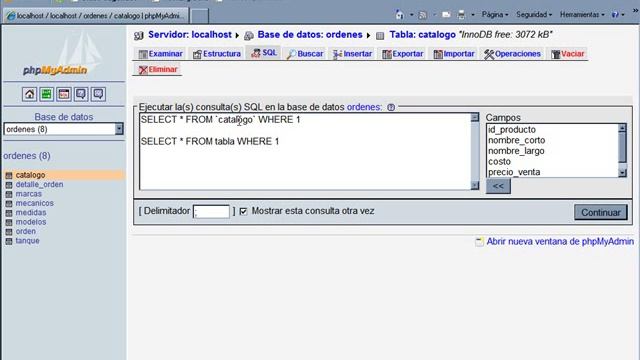Click the browser home icon in toolbar
This screenshot has width=640, height=360.
coord(400,15)
